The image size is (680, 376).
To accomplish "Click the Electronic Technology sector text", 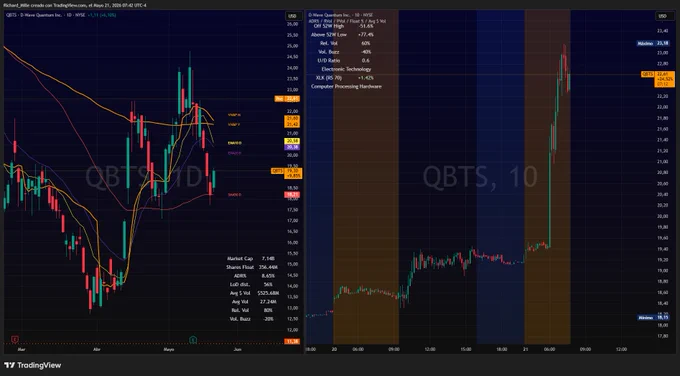I will [346, 69].
